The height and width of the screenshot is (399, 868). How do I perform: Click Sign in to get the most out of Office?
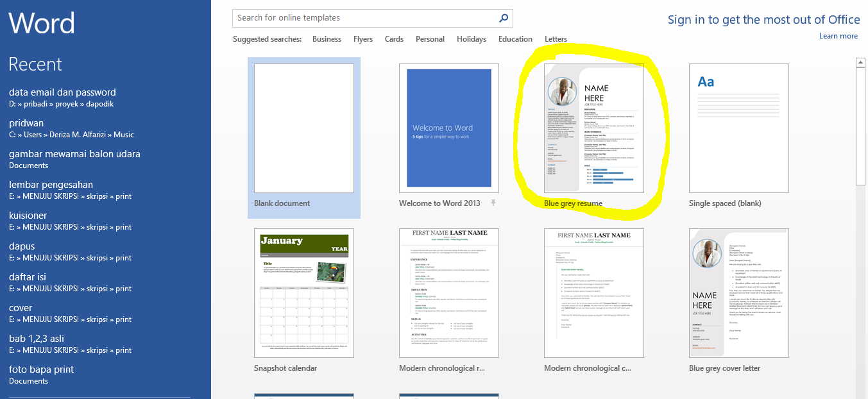(x=763, y=19)
